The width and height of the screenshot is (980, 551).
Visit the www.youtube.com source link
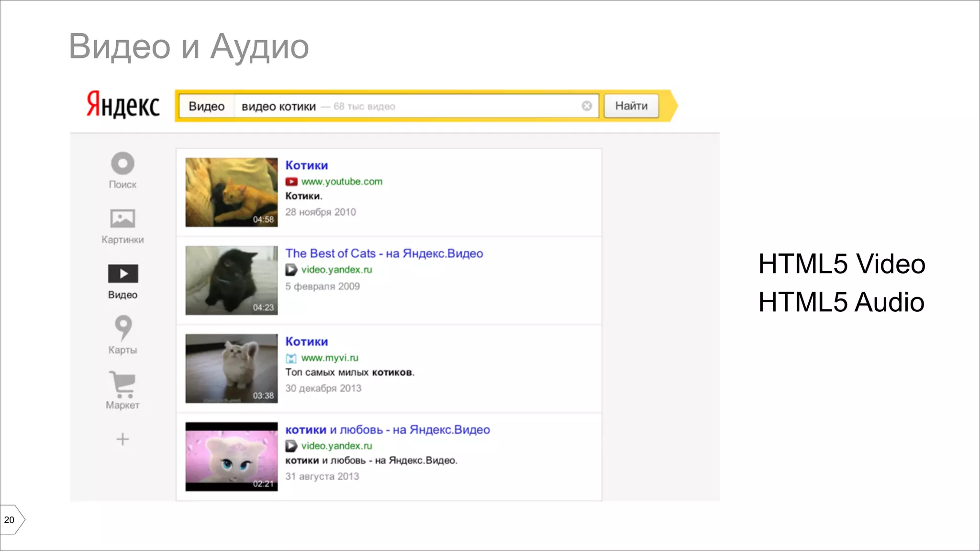tap(342, 182)
